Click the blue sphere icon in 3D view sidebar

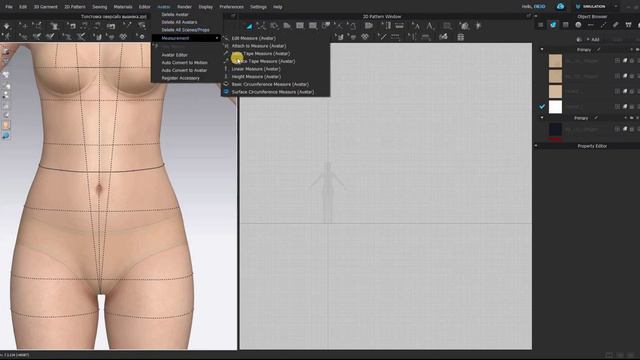pyautogui.click(x=6, y=136)
